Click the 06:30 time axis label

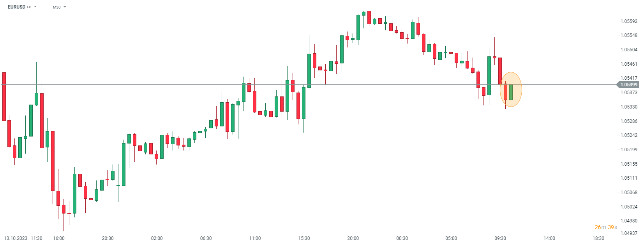206,238
